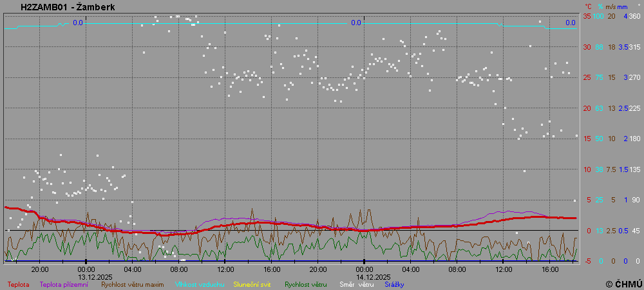The height and width of the screenshot is (290, 644).
Task: Click the red -5 temperature axis value
Action: coord(587,261)
